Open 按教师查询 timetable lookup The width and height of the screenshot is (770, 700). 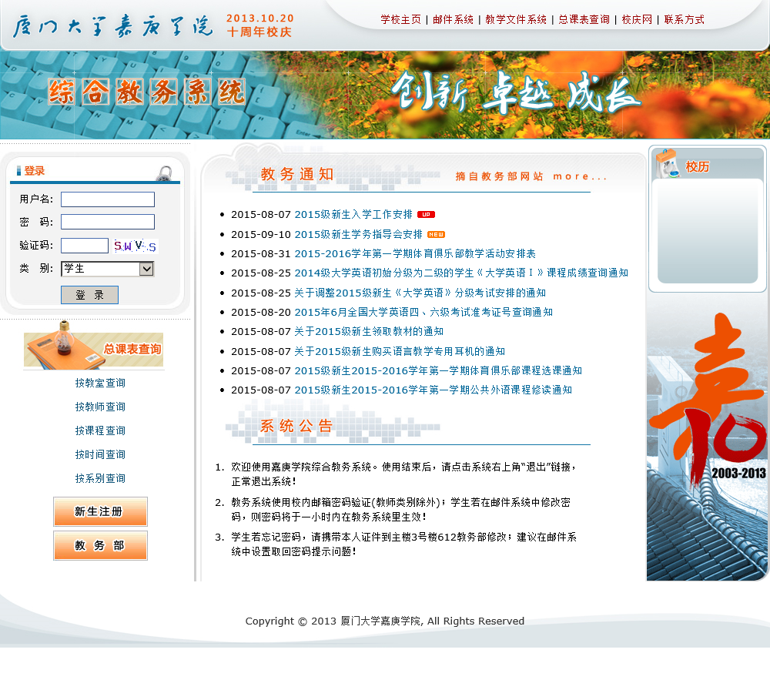point(99,407)
